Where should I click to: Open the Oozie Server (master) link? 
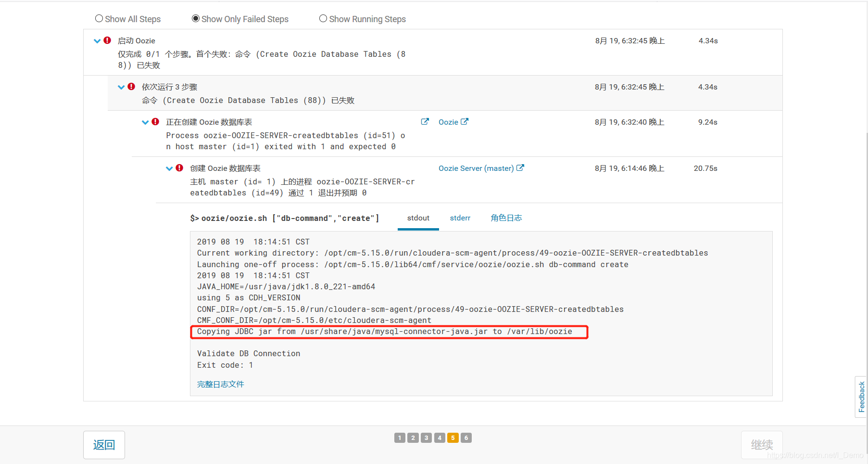tap(476, 168)
